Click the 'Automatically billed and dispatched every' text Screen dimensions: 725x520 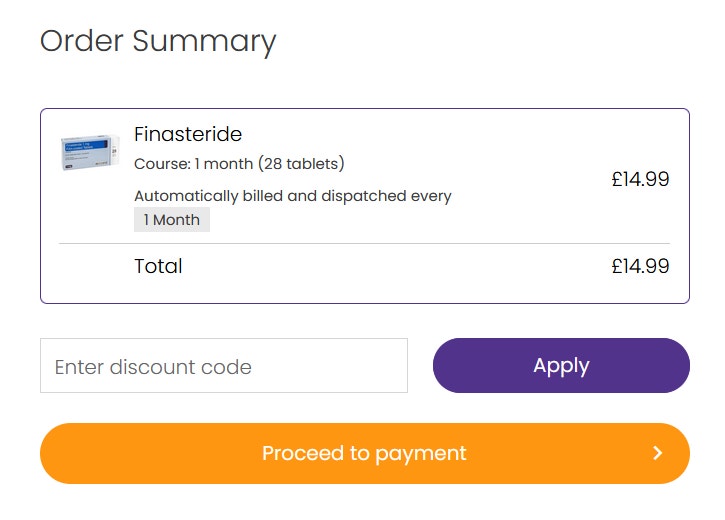tap(293, 196)
